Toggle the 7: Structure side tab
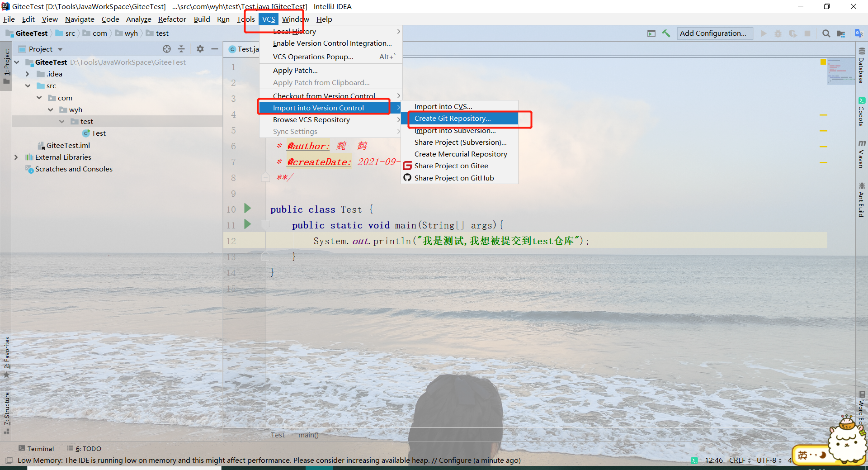 6,413
